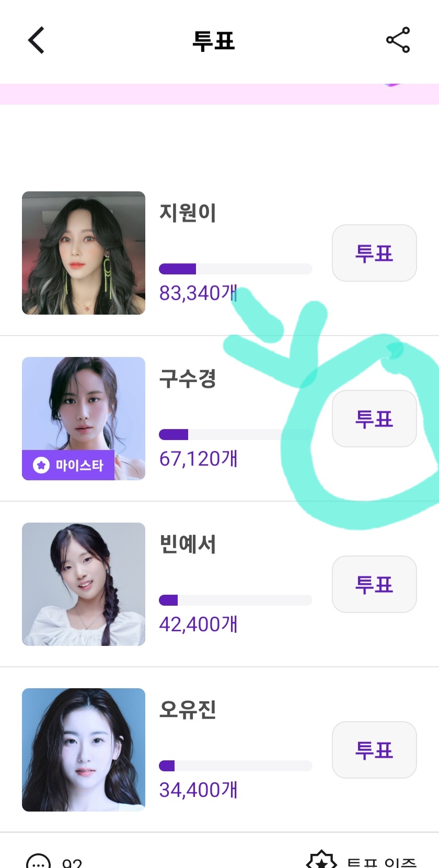This screenshot has height=868, width=439.
Task: Click 지원이 vote progress bar
Action: (x=235, y=269)
